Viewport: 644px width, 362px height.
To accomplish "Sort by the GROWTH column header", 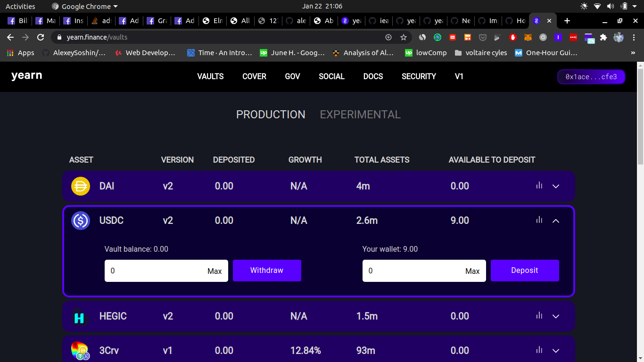I will click(x=305, y=160).
